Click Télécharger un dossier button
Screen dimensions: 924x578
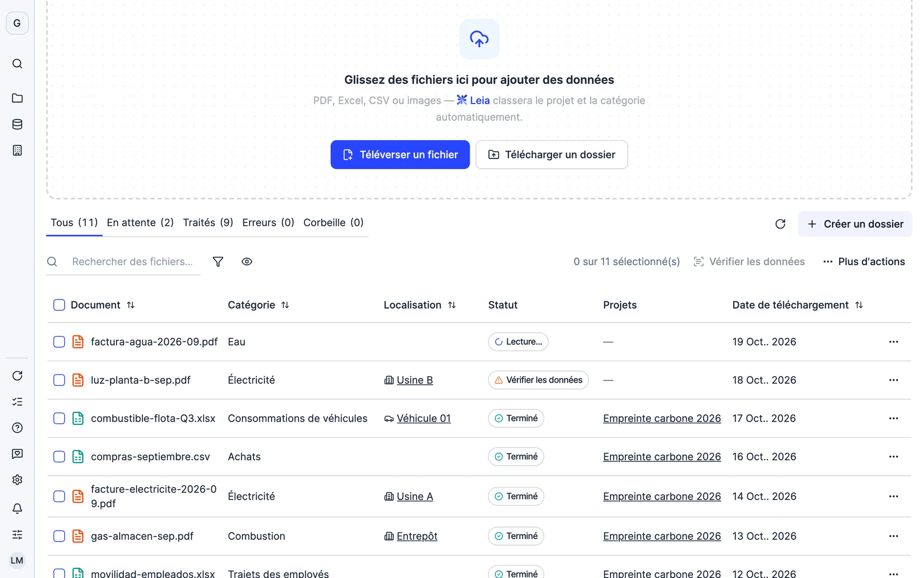(551, 155)
